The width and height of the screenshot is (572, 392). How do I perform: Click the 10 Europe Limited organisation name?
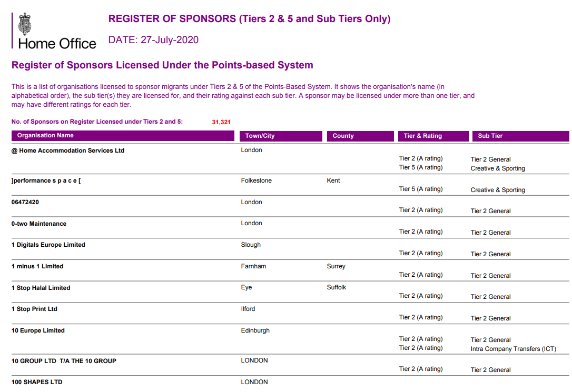[x=38, y=331]
